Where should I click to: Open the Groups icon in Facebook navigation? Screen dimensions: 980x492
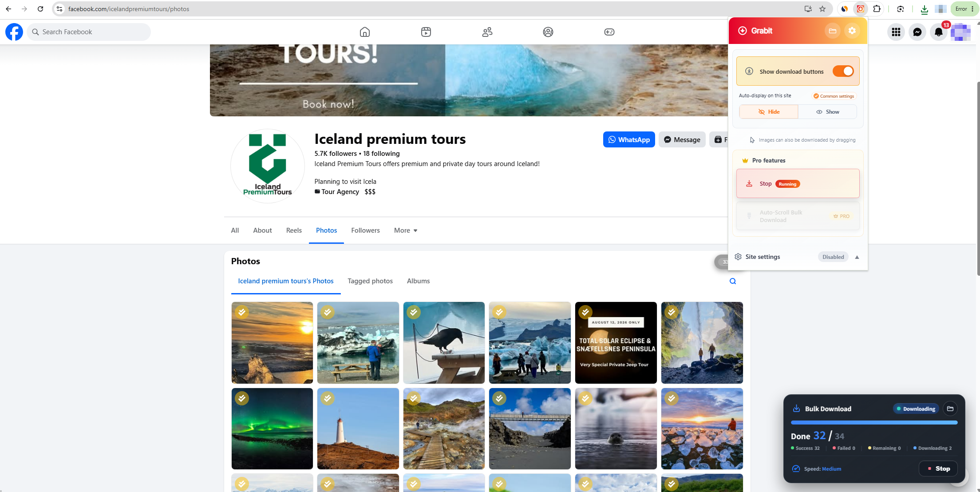point(548,32)
